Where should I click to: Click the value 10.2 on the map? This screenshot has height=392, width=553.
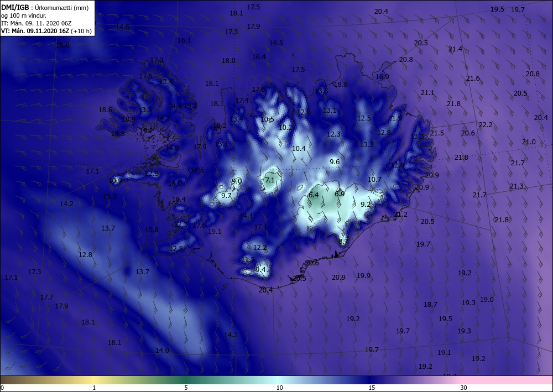click(285, 127)
